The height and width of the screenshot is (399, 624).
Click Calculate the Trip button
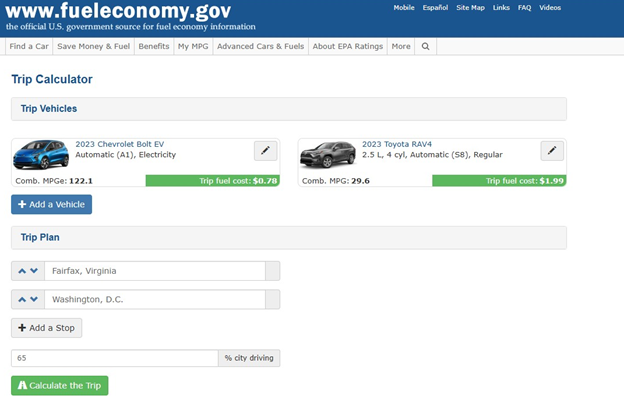[60, 385]
